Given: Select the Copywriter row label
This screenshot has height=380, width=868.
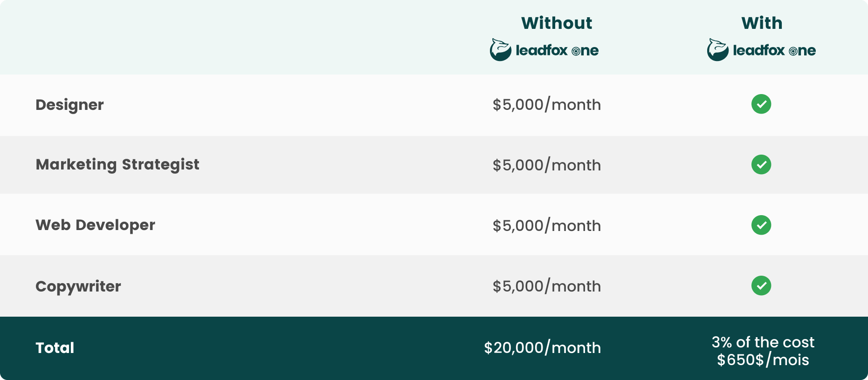Looking at the screenshot, I should (x=78, y=286).
